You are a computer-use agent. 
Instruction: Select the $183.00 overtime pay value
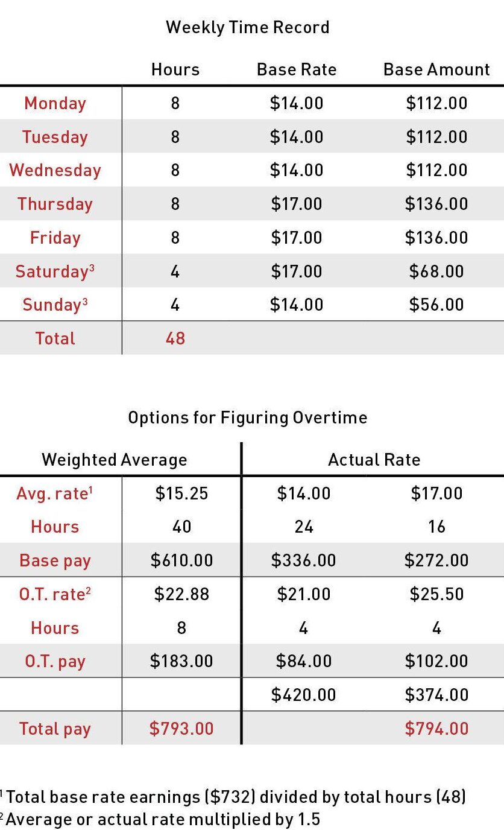point(181,661)
